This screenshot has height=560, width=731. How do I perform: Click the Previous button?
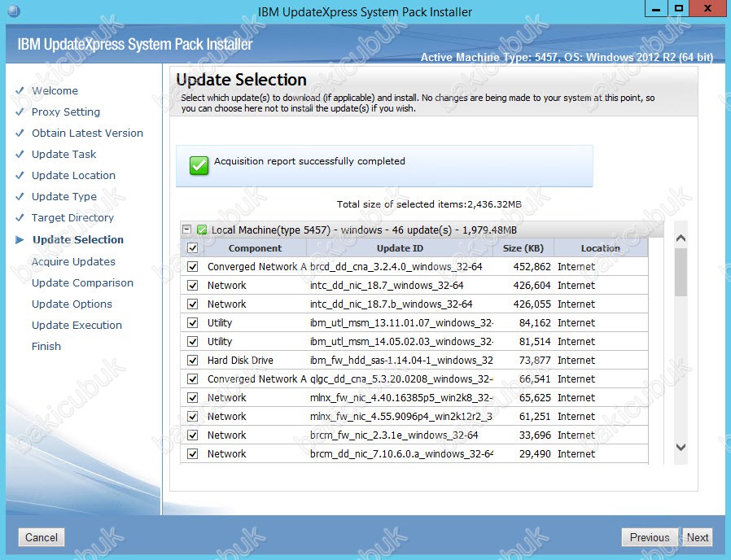pyautogui.click(x=650, y=537)
